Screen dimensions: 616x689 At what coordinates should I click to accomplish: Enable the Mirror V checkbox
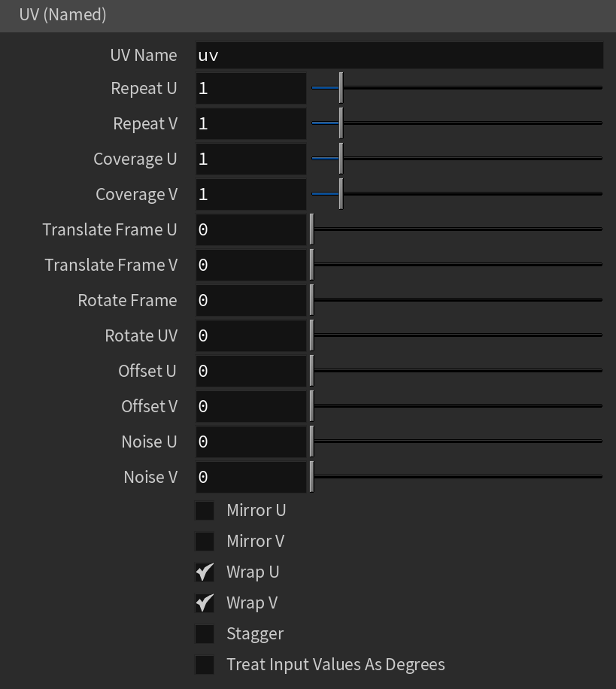(205, 542)
